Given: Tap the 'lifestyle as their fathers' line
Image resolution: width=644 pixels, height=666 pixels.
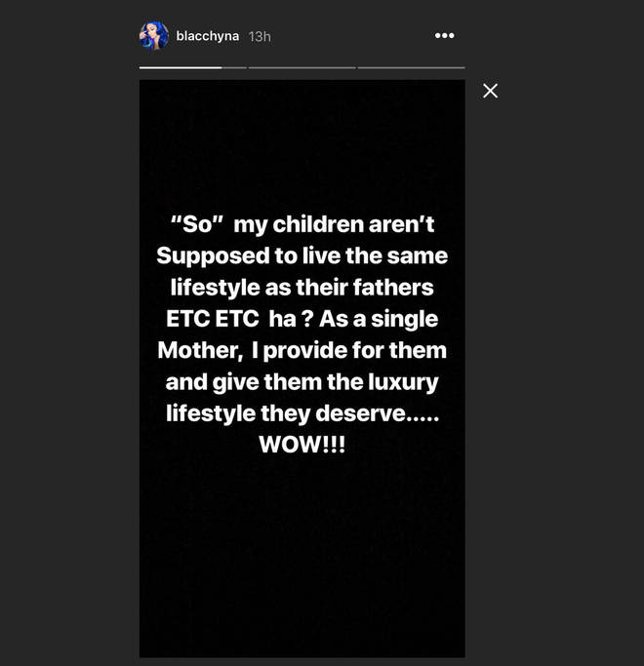Looking at the screenshot, I should pyautogui.click(x=302, y=288).
